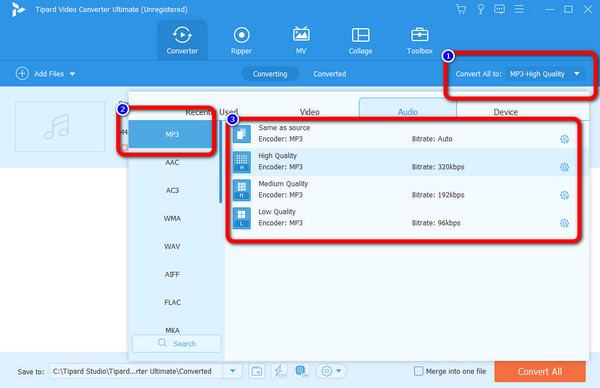The width and height of the screenshot is (600, 388).
Task: Open the Ripper module
Action: (241, 40)
